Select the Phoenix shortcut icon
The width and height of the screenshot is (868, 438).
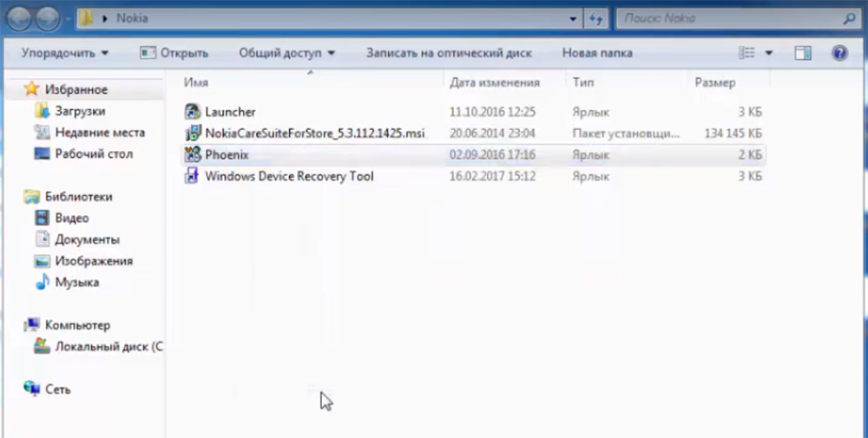[192, 155]
